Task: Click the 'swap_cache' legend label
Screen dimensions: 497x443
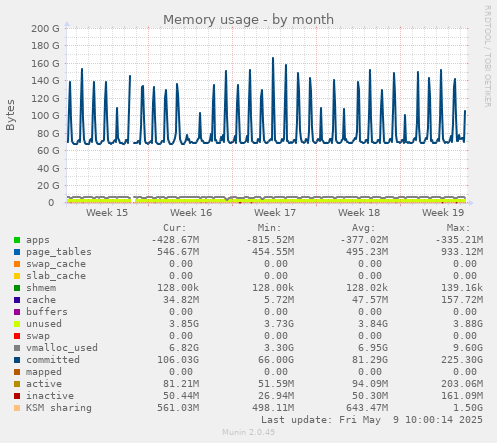Action: click(56, 264)
